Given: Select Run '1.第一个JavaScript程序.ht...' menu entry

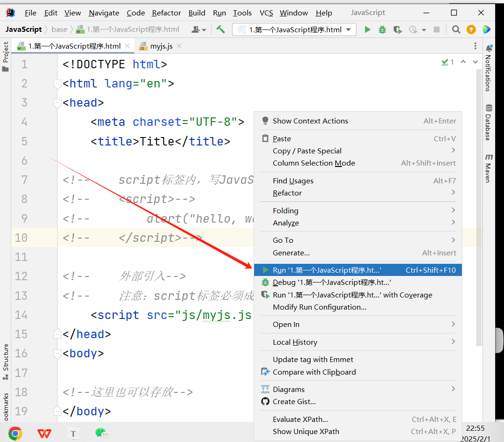Looking at the screenshot, I should 358,270.
